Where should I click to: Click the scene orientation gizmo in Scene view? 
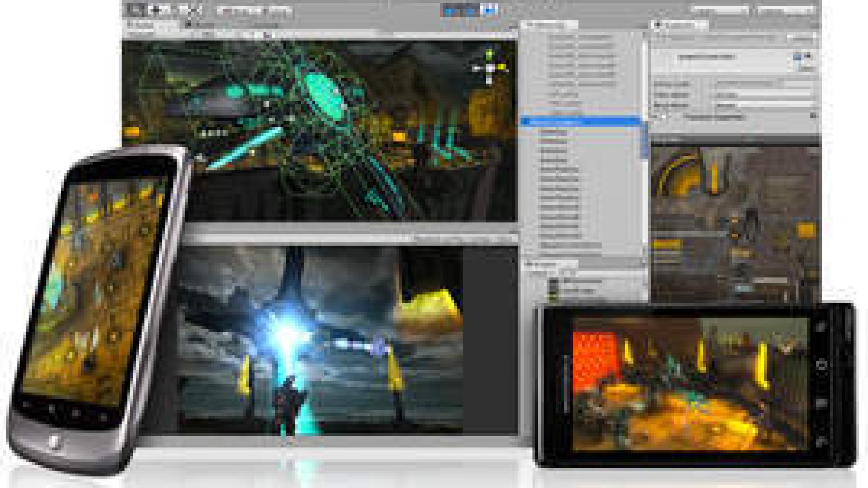click(489, 67)
